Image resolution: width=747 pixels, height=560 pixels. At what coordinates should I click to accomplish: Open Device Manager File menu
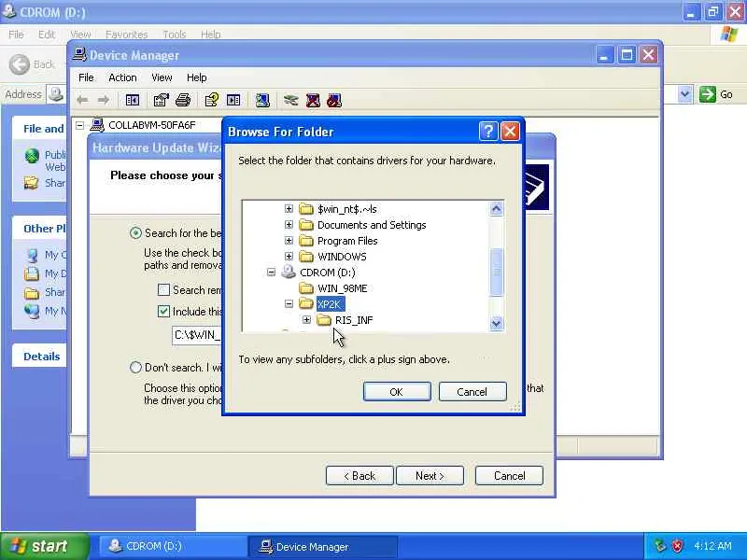(x=86, y=77)
